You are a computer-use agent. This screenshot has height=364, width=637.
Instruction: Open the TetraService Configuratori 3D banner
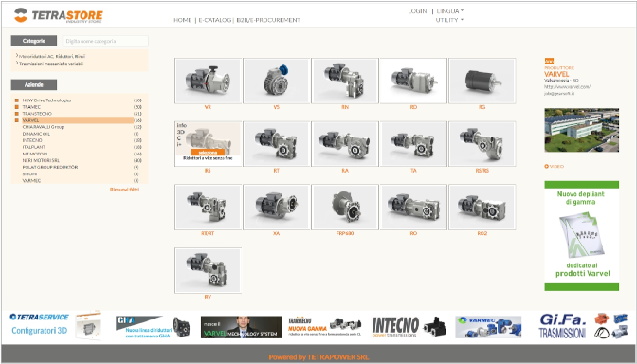coord(55,324)
